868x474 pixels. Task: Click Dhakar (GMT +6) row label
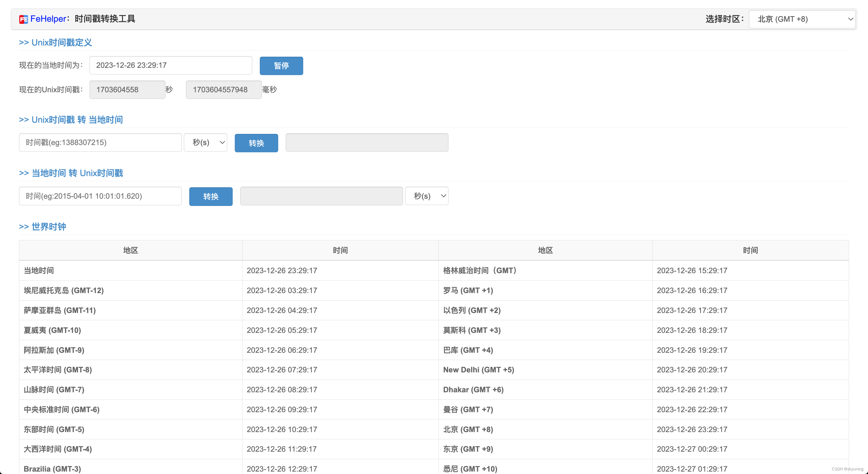(x=473, y=390)
